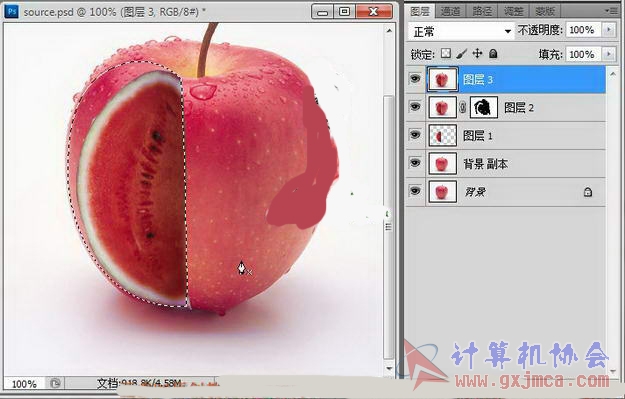The height and width of the screenshot is (399, 625).
Task: Select the 图层 2 layer row
Action: 506,108
